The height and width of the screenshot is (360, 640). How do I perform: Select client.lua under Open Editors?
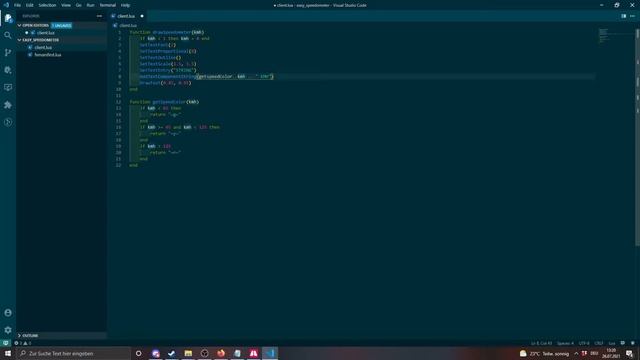[61, 33]
